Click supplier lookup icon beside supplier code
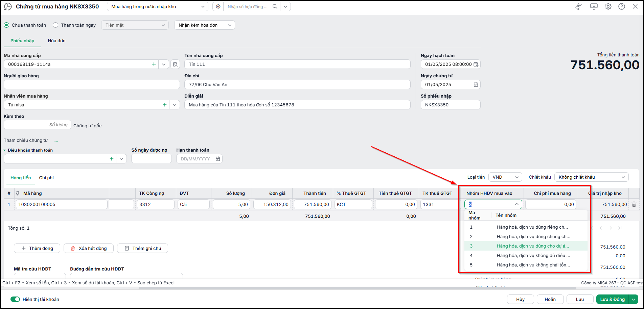 (x=175, y=64)
